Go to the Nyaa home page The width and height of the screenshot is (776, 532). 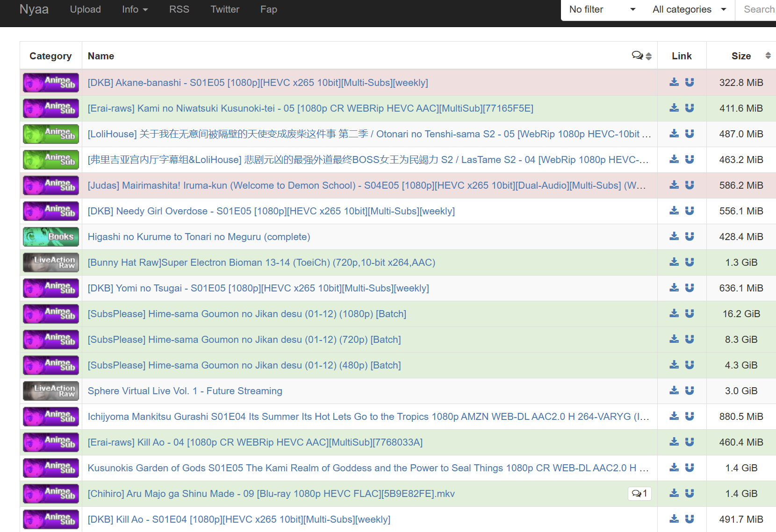pyautogui.click(x=34, y=9)
